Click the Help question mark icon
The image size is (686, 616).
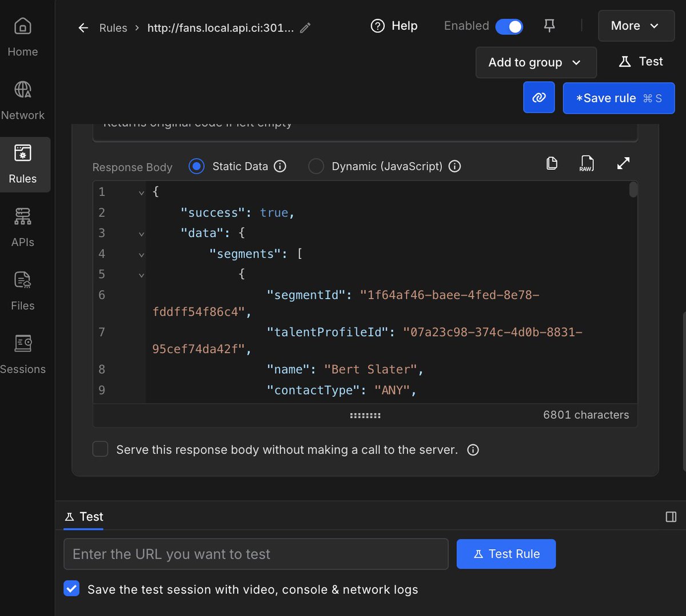[x=377, y=26]
